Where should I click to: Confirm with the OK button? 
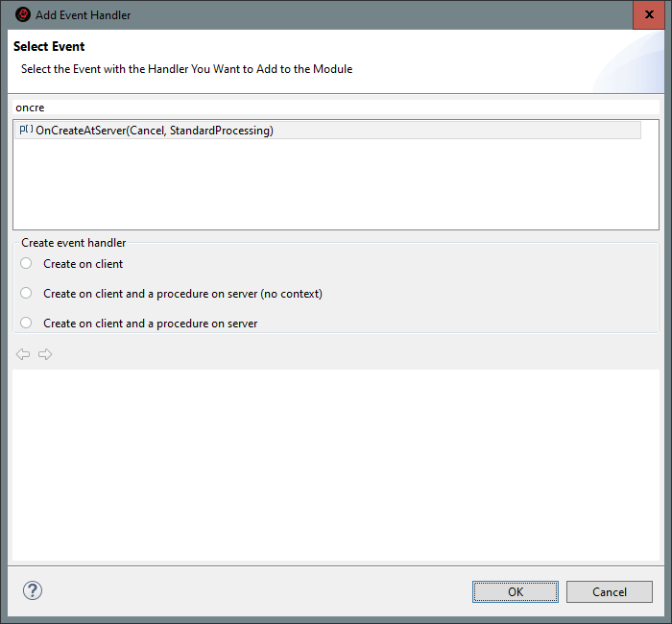click(x=516, y=591)
